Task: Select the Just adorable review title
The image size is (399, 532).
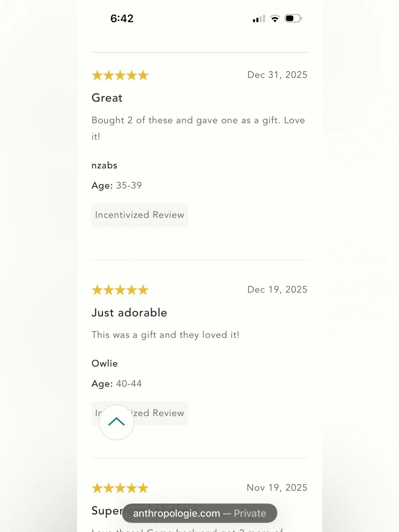Action: click(129, 312)
